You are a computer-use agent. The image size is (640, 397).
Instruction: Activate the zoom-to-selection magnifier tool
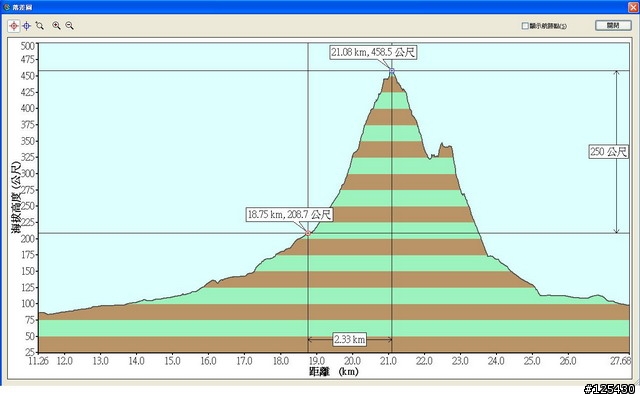(x=40, y=26)
